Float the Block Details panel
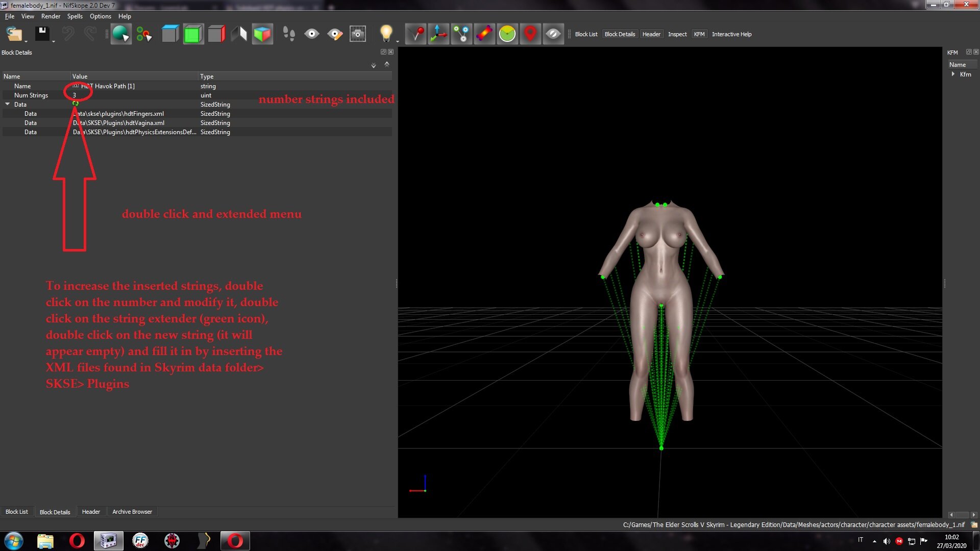The image size is (980, 551). [383, 52]
